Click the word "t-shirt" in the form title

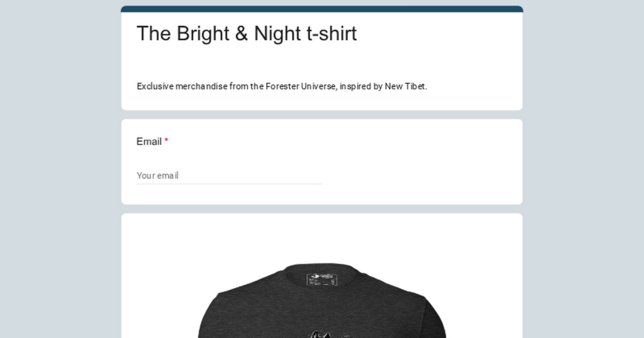tap(332, 33)
